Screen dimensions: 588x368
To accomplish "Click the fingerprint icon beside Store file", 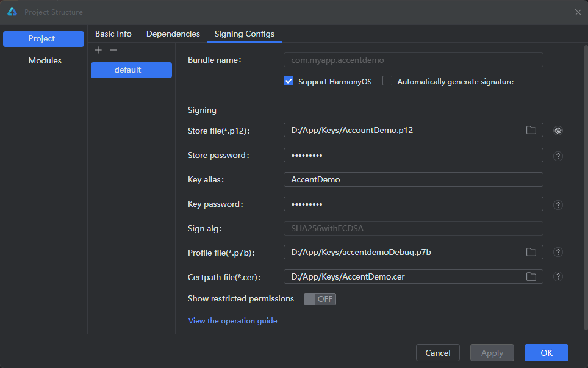I will pyautogui.click(x=558, y=130).
